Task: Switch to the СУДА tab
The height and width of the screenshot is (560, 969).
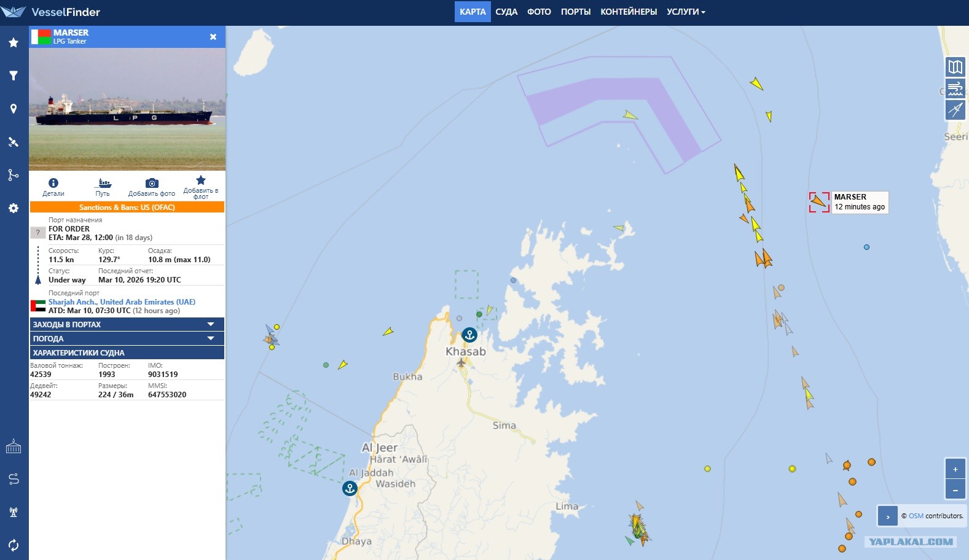Action: click(x=506, y=12)
